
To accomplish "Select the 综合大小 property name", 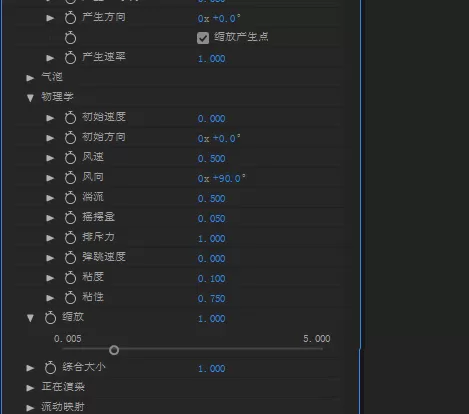I will tap(84, 367).
